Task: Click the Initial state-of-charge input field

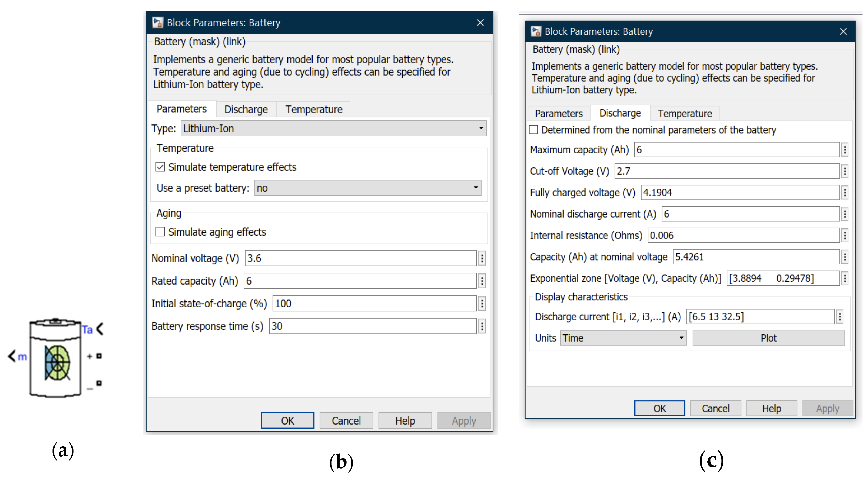Action: click(x=374, y=304)
